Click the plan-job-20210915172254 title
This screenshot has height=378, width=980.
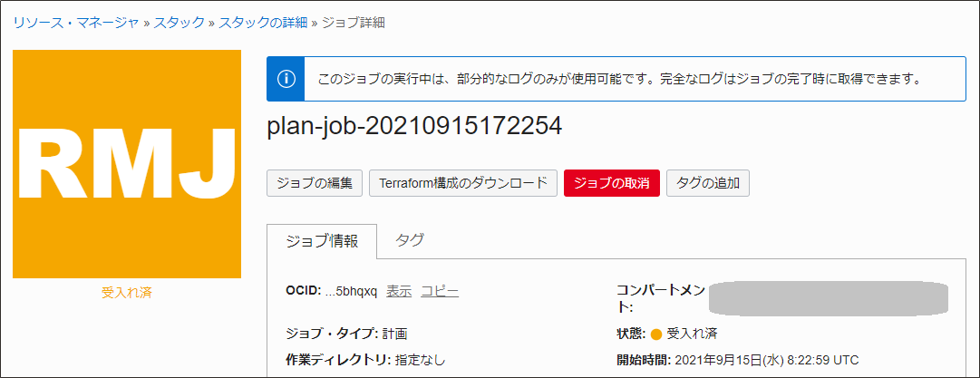point(414,127)
